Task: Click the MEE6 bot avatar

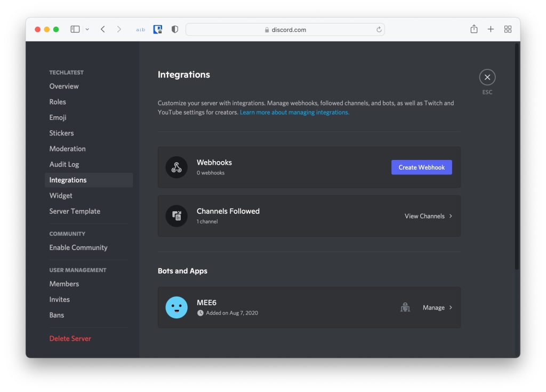Action: click(176, 307)
